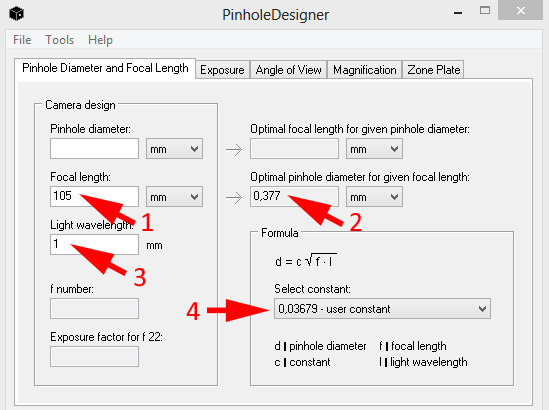Screen dimensions: 549x410
Task: Click the PinholeDesigner title text
Action: [276, 15]
